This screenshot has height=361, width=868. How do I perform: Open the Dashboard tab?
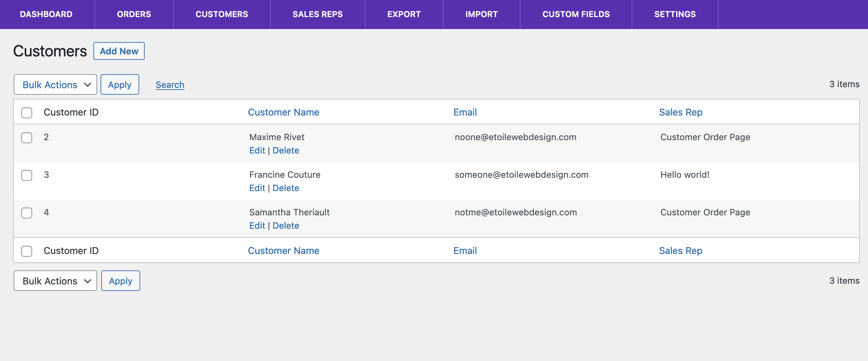[46, 14]
